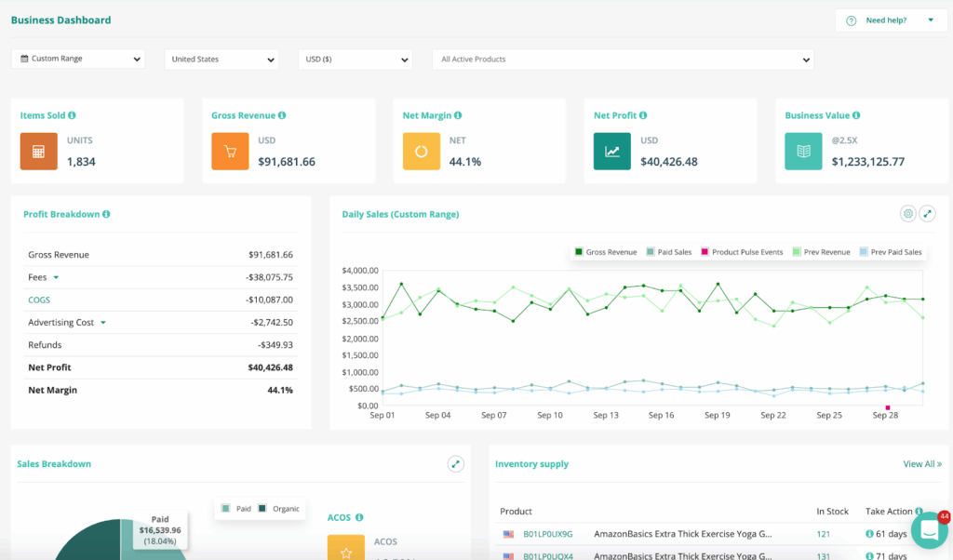Click the info icon beside ACOS
The width and height of the screenshot is (953, 560).
tap(359, 517)
